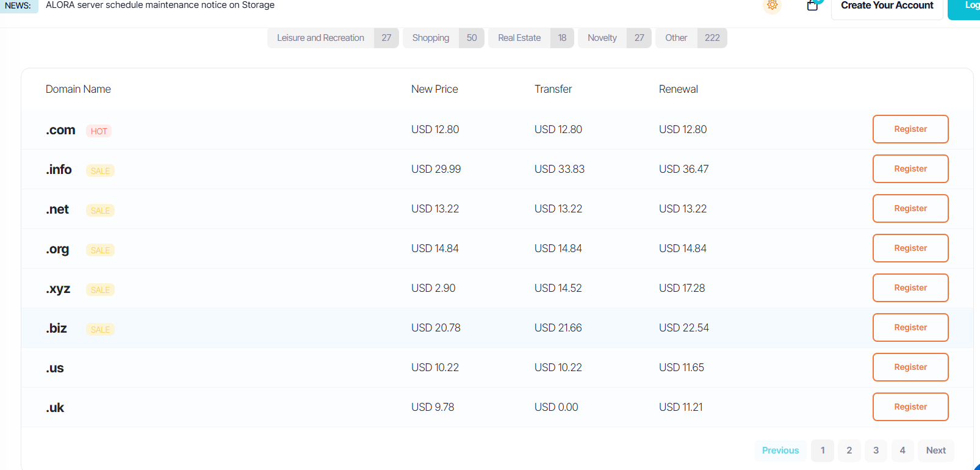The width and height of the screenshot is (980, 470).
Task: Go to page 3
Action: [x=876, y=450]
